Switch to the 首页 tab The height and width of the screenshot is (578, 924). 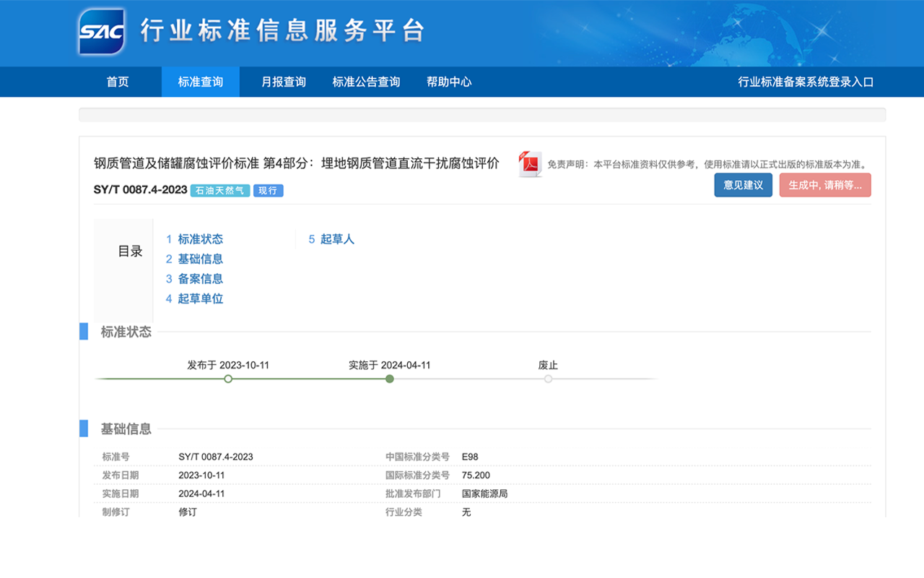pos(118,82)
